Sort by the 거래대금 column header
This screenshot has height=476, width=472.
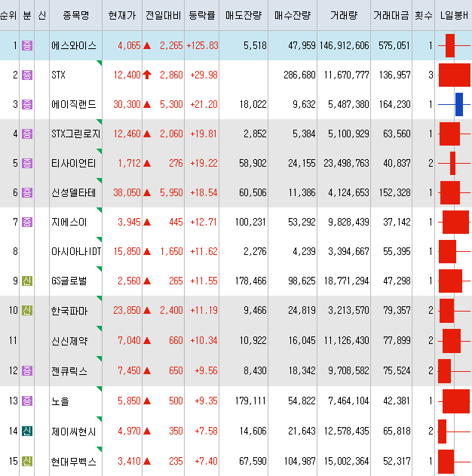tap(391, 15)
